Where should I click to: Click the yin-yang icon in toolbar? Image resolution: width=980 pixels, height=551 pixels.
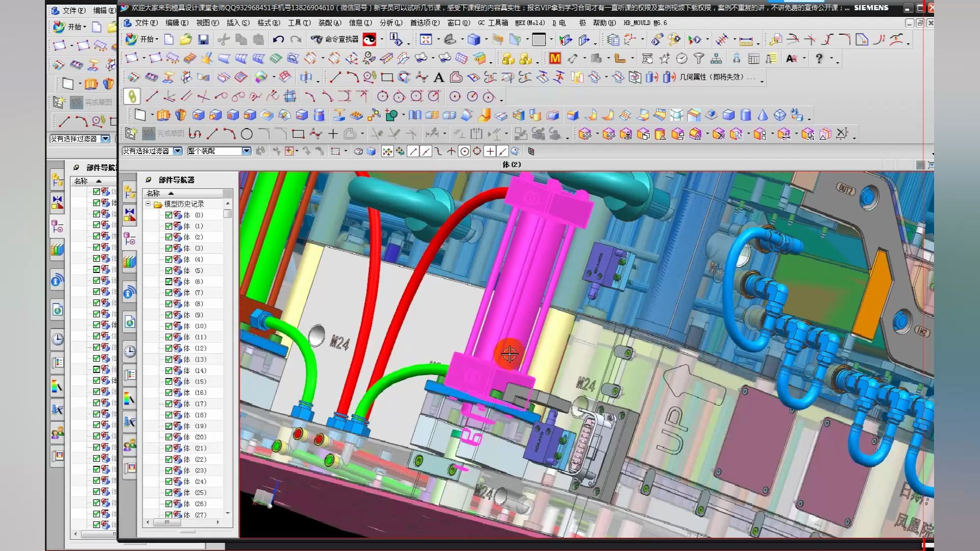click(369, 40)
